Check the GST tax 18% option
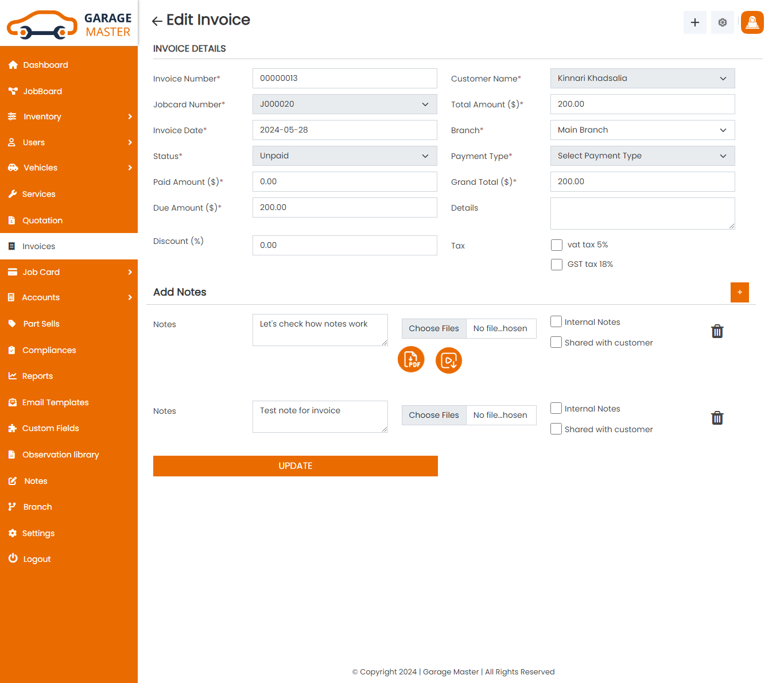The height and width of the screenshot is (683, 784). (556, 265)
